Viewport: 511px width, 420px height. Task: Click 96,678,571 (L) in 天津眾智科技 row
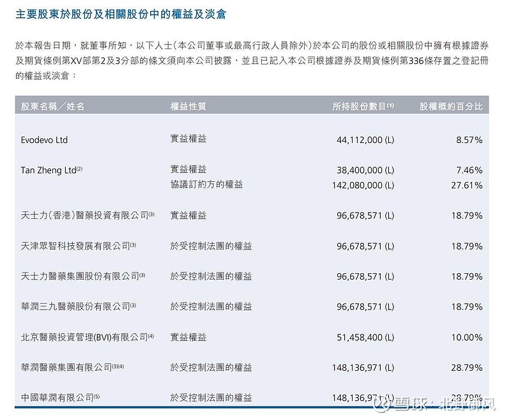coord(365,246)
